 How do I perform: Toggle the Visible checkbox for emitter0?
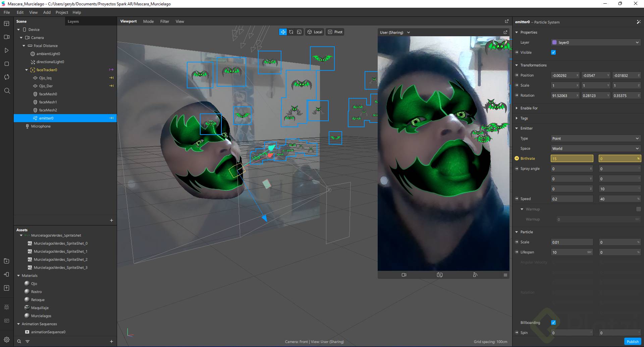pyautogui.click(x=553, y=52)
